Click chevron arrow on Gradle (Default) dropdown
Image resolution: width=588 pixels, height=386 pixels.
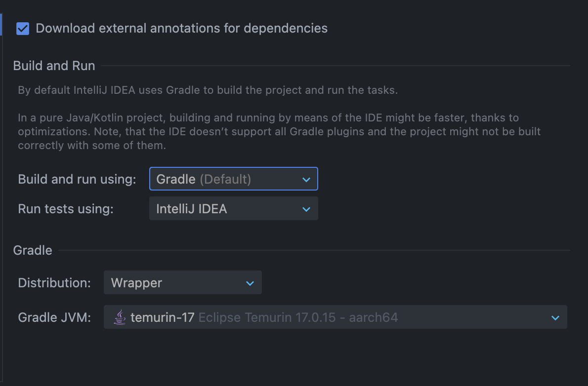306,180
